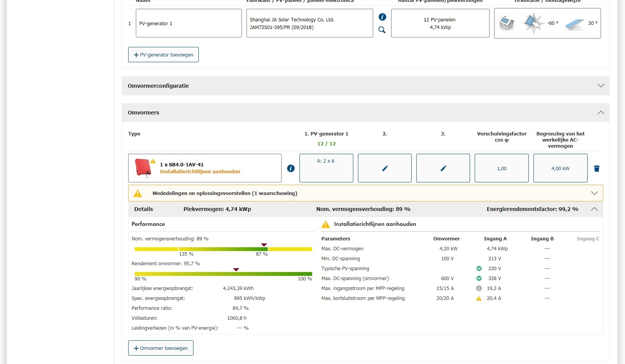Click the house roof orientation icon
The height and width of the screenshot is (364, 625).
tap(507, 23)
